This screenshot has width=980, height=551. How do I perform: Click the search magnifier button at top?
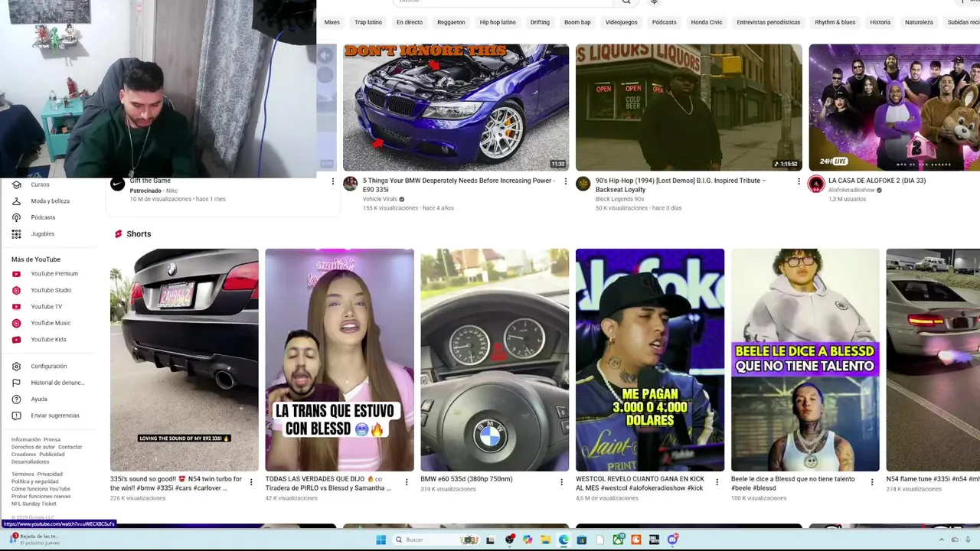(626, 2)
